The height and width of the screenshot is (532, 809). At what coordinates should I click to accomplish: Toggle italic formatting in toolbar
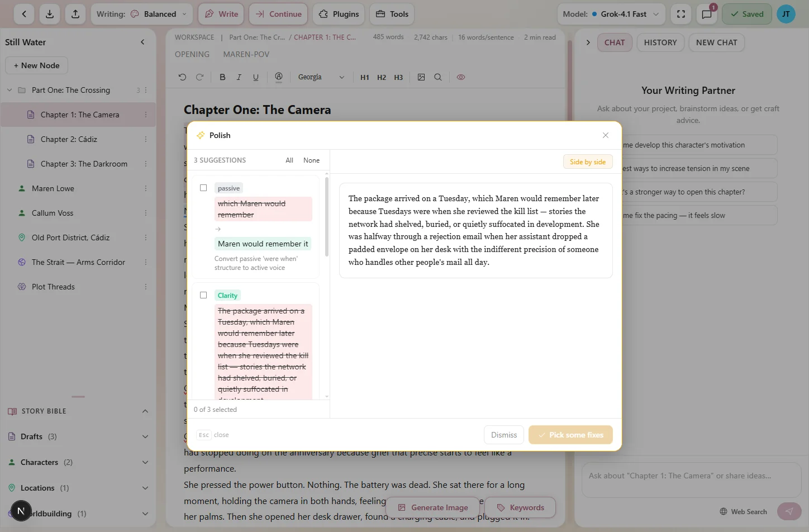(x=239, y=77)
